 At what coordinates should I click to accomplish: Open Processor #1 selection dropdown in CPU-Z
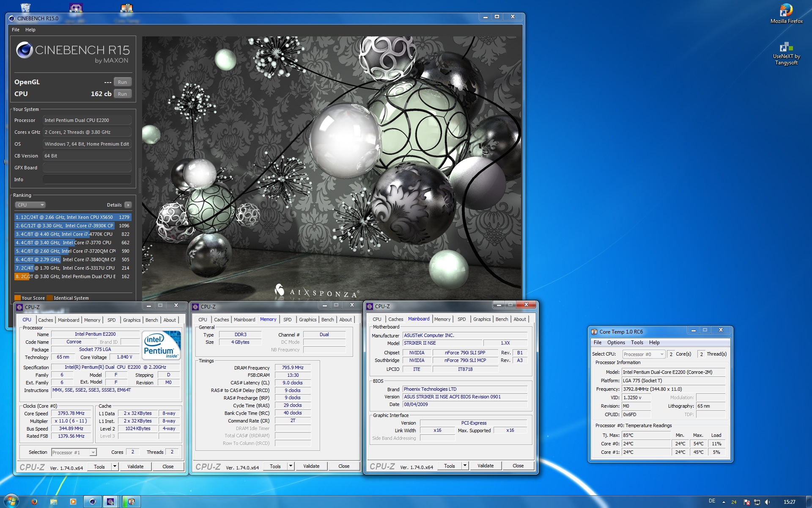pyautogui.click(x=74, y=453)
